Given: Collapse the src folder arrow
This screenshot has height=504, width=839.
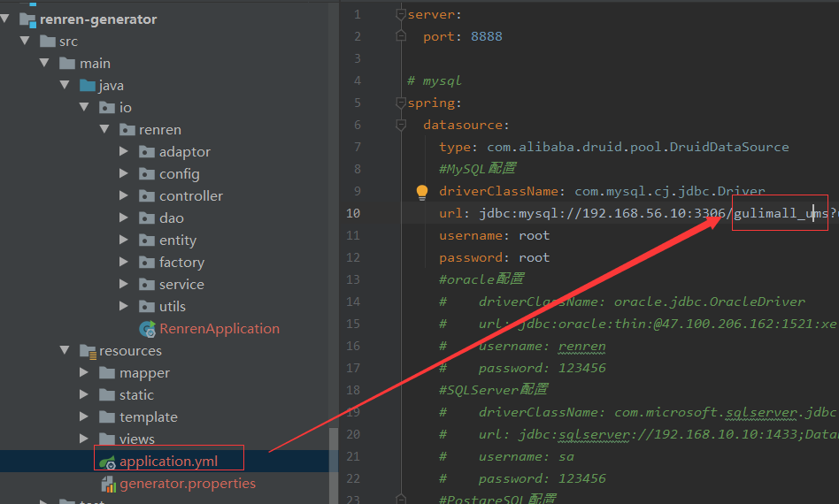Looking at the screenshot, I should [25, 41].
